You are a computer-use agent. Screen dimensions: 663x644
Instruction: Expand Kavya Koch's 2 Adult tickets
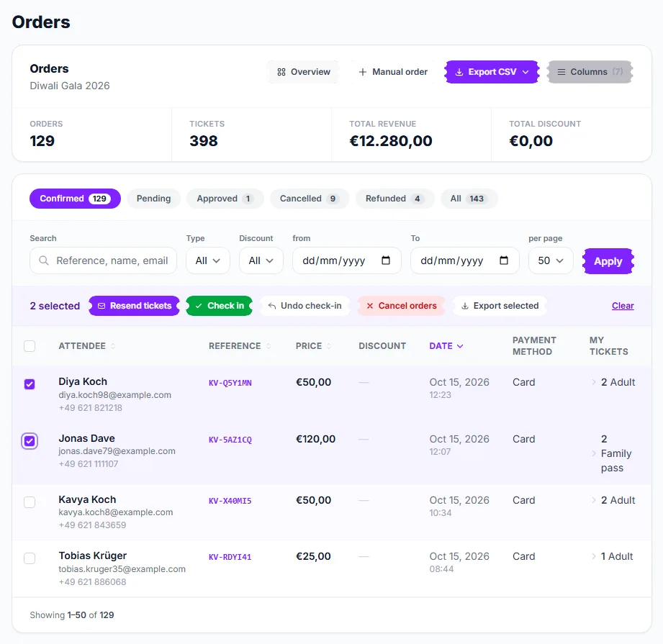[594, 500]
